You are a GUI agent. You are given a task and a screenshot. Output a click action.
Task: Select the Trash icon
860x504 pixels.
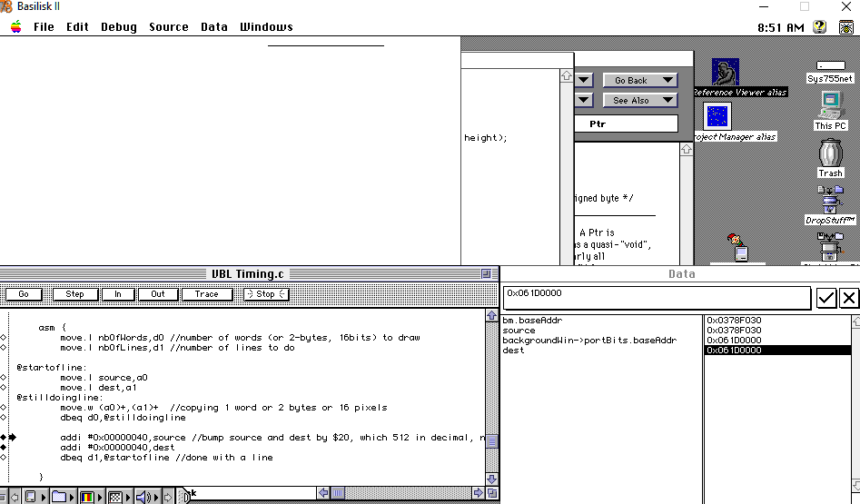click(830, 153)
